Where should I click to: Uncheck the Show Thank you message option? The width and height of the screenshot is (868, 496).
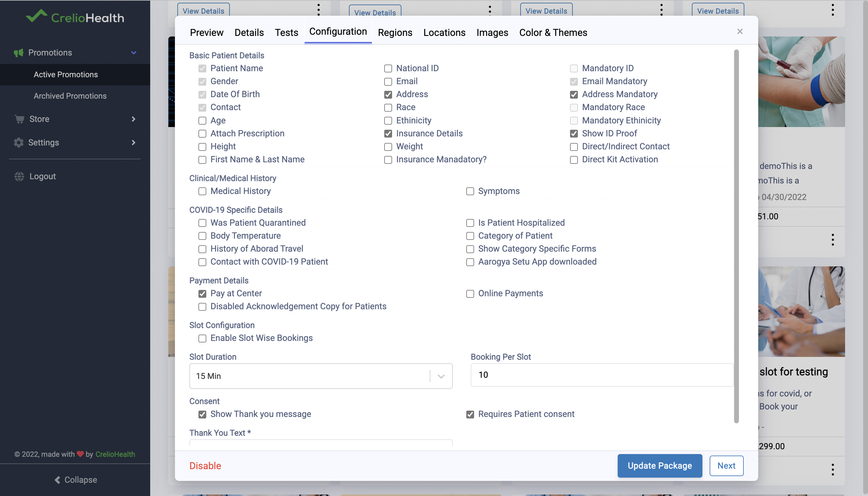pos(203,414)
